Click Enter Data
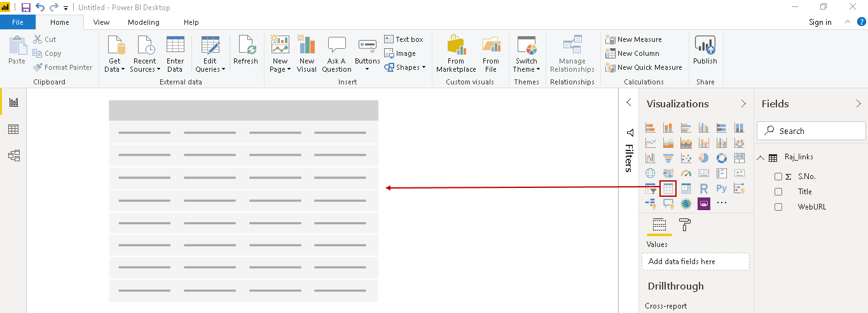Viewport: 868px width, 313px height. tap(175, 55)
